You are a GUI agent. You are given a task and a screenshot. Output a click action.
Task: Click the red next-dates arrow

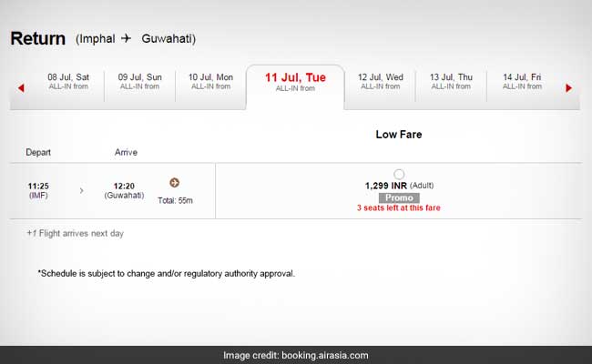pos(569,88)
